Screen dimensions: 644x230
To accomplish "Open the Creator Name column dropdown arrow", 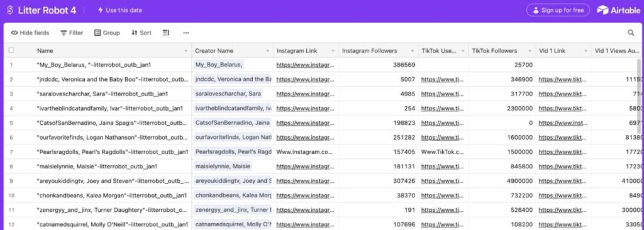I will (268, 51).
